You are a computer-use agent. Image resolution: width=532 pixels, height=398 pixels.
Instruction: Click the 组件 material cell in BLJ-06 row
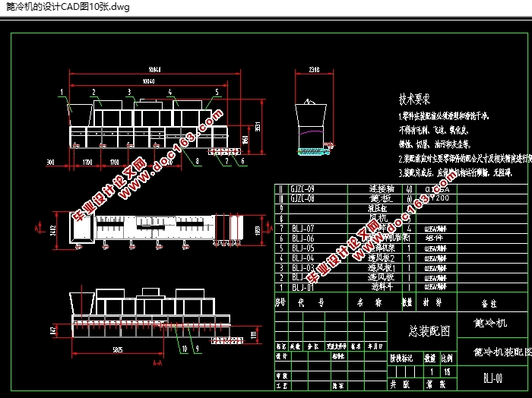[434, 238]
